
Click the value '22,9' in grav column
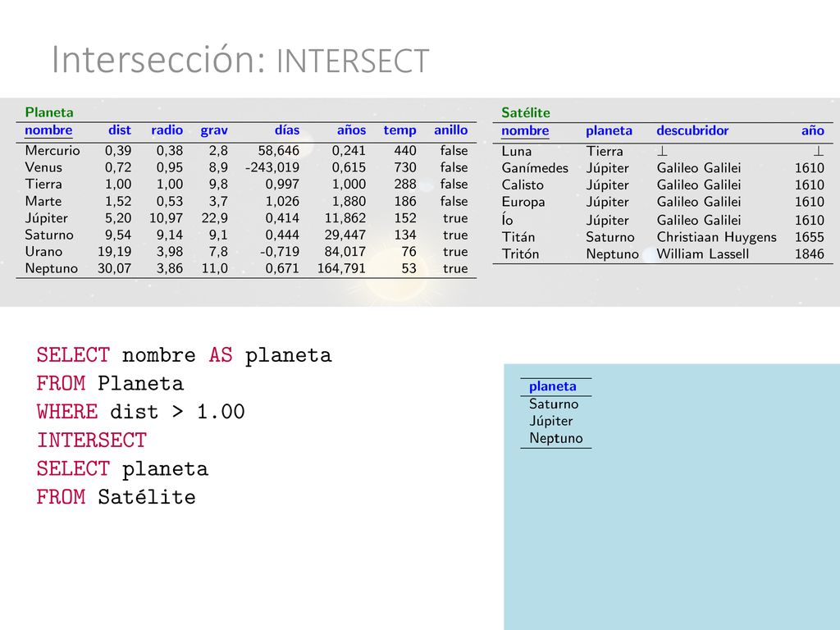(214, 218)
